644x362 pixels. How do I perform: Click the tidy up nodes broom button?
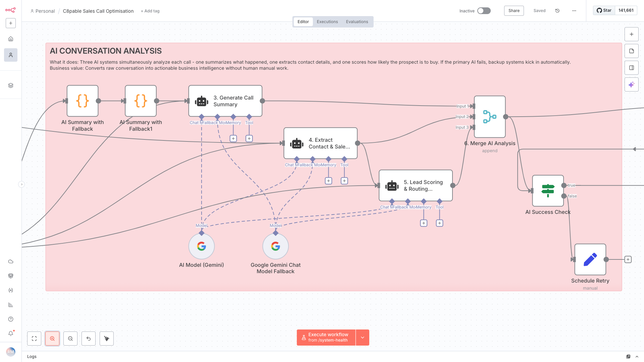pos(107,339)
